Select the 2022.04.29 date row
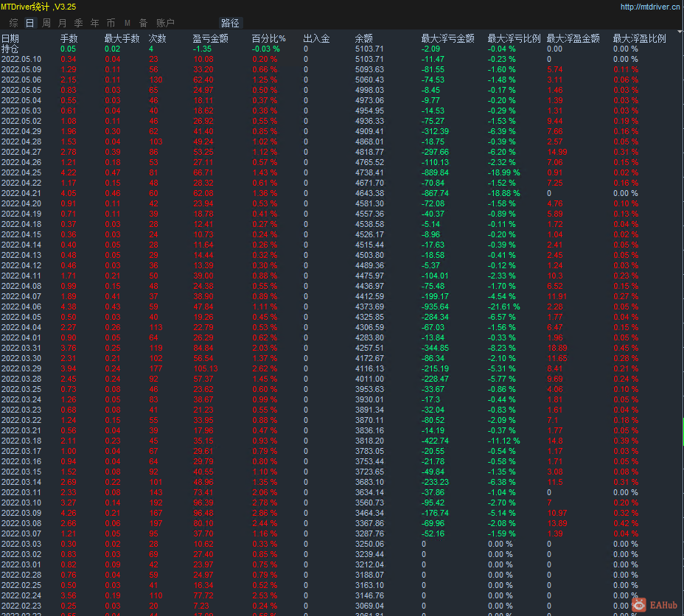This screenshot has height=616, width=684. coord(21,131)
